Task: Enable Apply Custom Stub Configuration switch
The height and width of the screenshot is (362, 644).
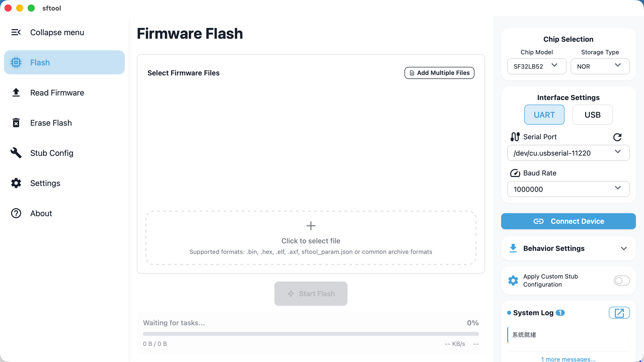Action: (622, 281)
